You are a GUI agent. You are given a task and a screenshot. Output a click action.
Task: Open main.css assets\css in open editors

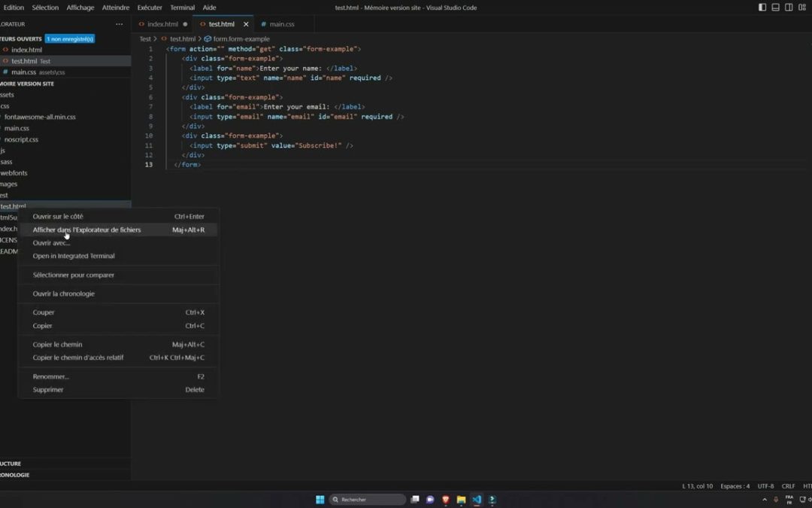[x=65, y=72]
